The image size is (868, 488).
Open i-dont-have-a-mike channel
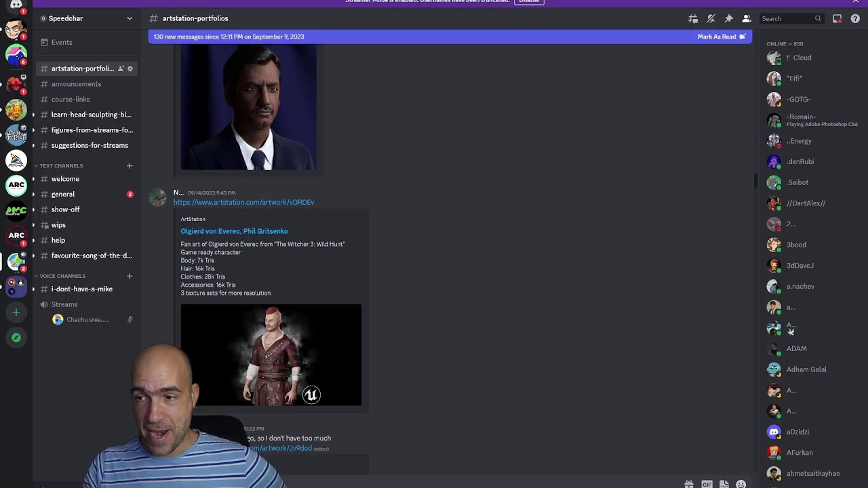click(87, 289)
